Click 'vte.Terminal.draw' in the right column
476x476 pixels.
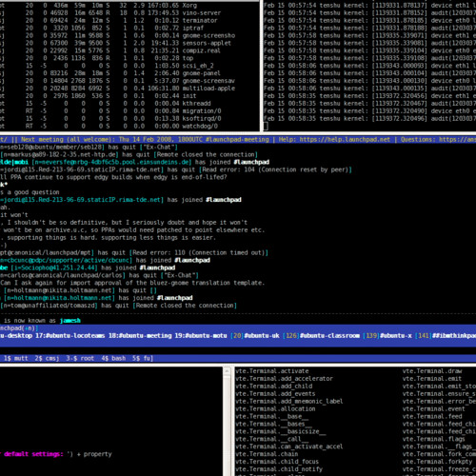point(432,371)
